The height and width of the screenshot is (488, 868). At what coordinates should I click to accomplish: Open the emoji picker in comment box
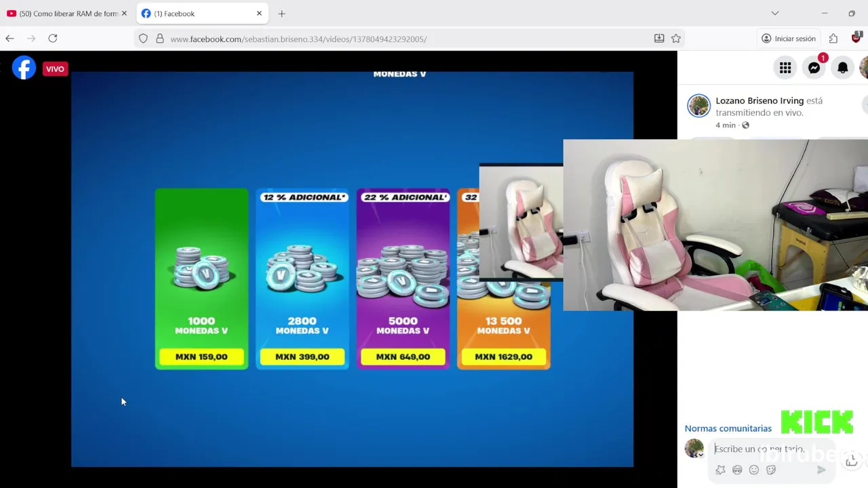coord(754,470)
